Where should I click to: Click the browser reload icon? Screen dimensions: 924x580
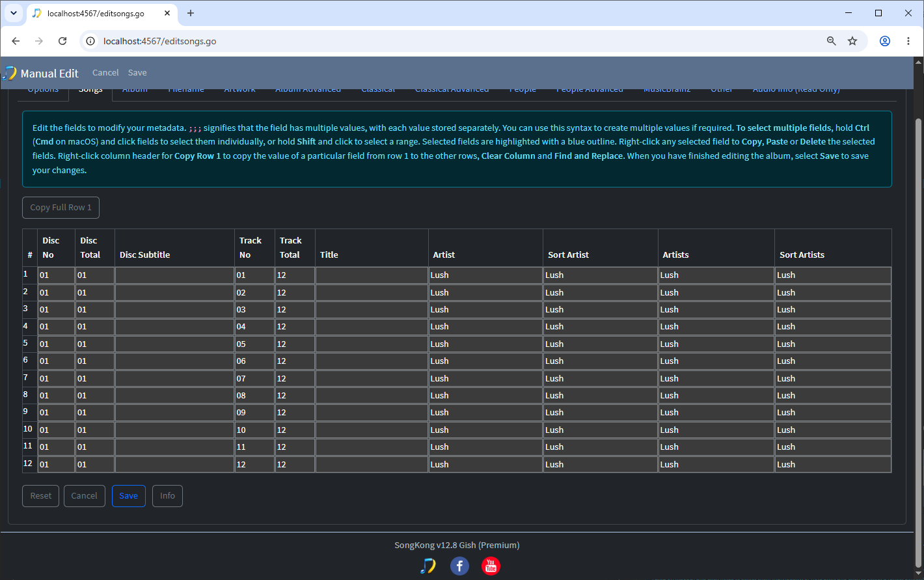click(x=62, y=41)
